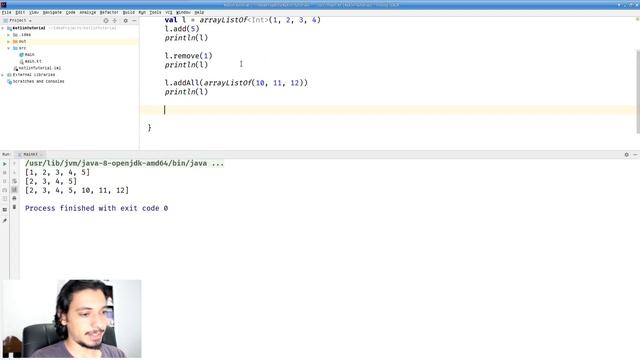Select Scratches and Consoles row
Screen dimensions: 640x360
click(x=69, y=81)
